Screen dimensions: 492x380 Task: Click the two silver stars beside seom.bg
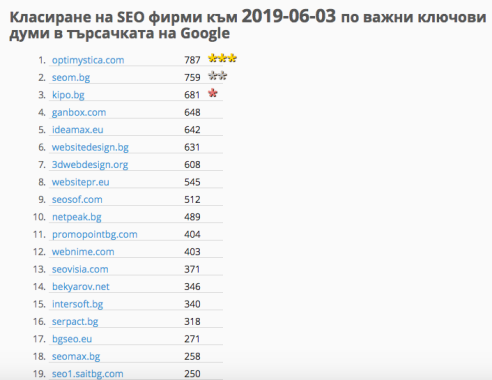point(217,76)
